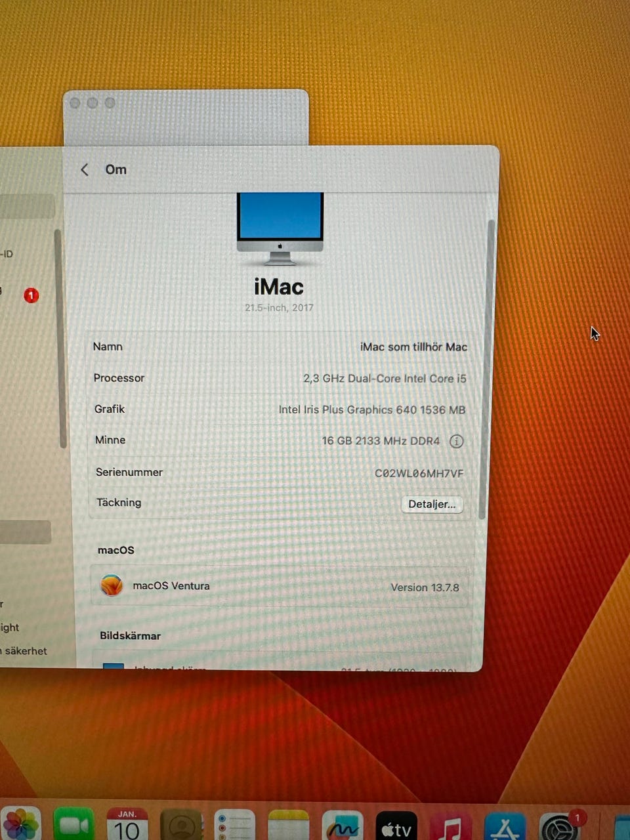Open Contacts app in the dock
Viewport: 630px width, 840px height.
[x=180, y=826]
